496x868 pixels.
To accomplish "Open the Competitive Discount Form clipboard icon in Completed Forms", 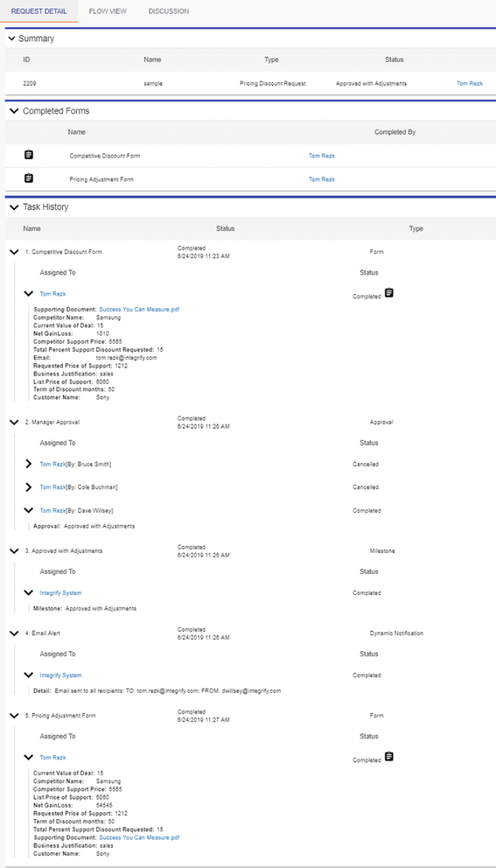I will pyautogui.click(x=29, y=155).
